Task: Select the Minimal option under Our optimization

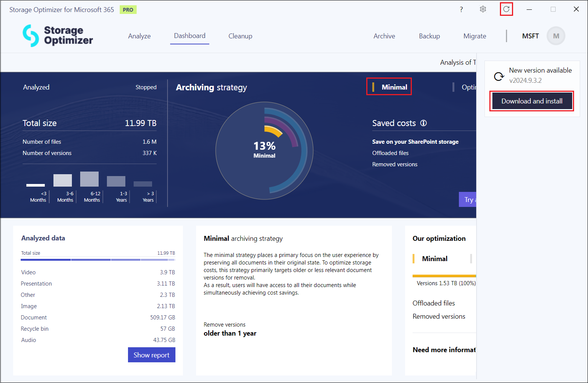Action: tap(434, 259)
